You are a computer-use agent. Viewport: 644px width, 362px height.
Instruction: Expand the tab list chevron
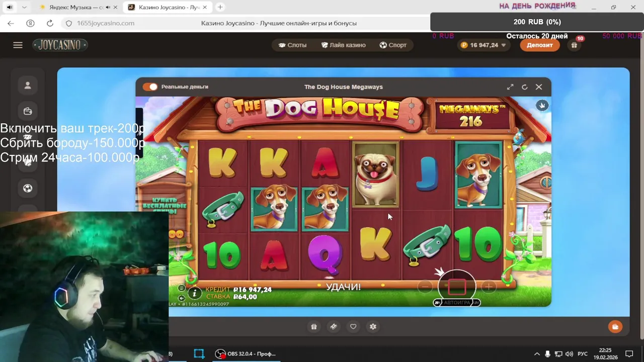tap(24, 8)
